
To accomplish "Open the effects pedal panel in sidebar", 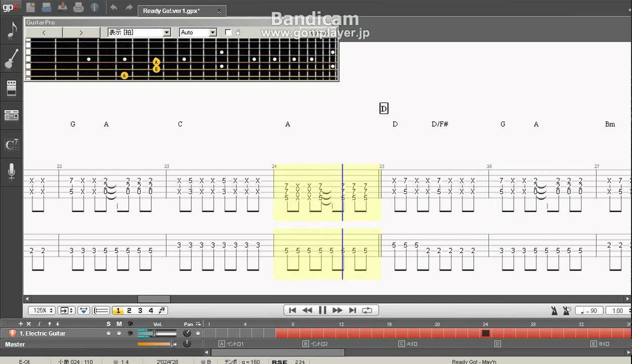I will click(x=11, y=87).
